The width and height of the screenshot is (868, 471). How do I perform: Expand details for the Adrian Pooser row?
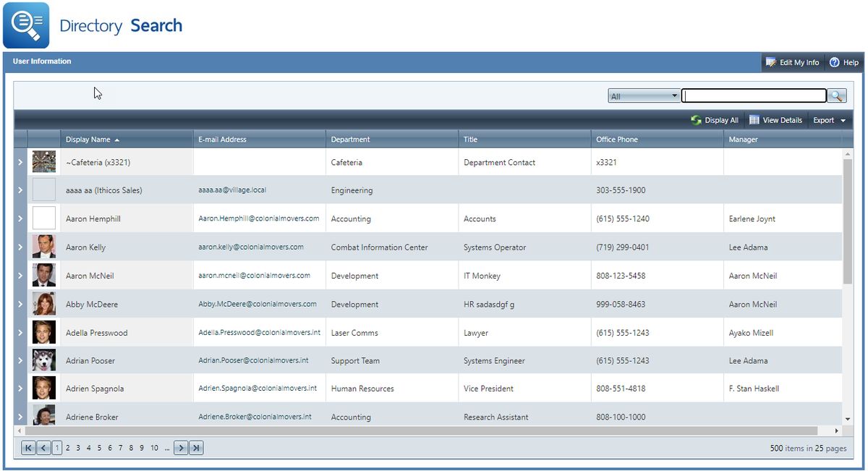[20, 360]
